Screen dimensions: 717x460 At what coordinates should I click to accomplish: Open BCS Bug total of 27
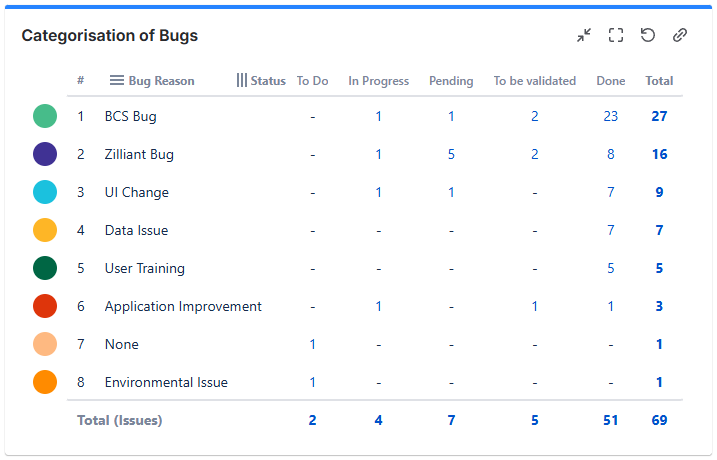[659, 116]
